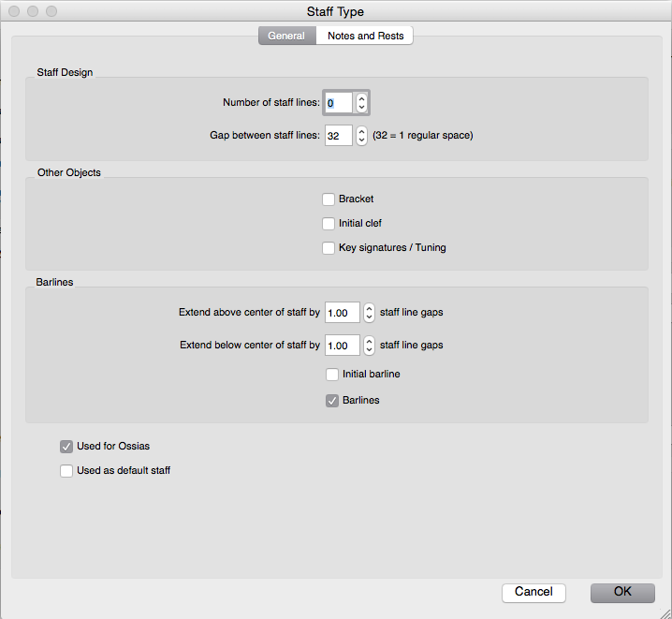Click the Gap between staff lines field
This screenshot has height=619, width=672.
pyautogui.click(x=338, y=136)
